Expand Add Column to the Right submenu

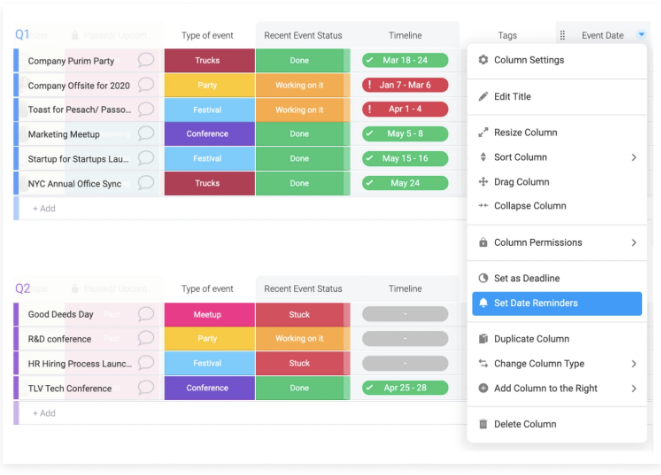(633, 388)
